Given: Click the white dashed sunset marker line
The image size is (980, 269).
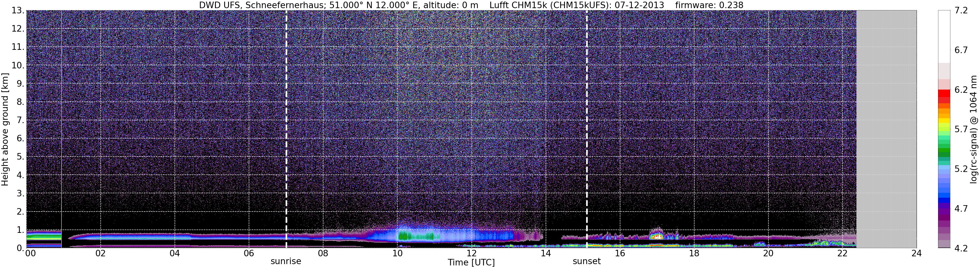Looking at the screenshot, I should pyautogui.click(x=587, y=129).
